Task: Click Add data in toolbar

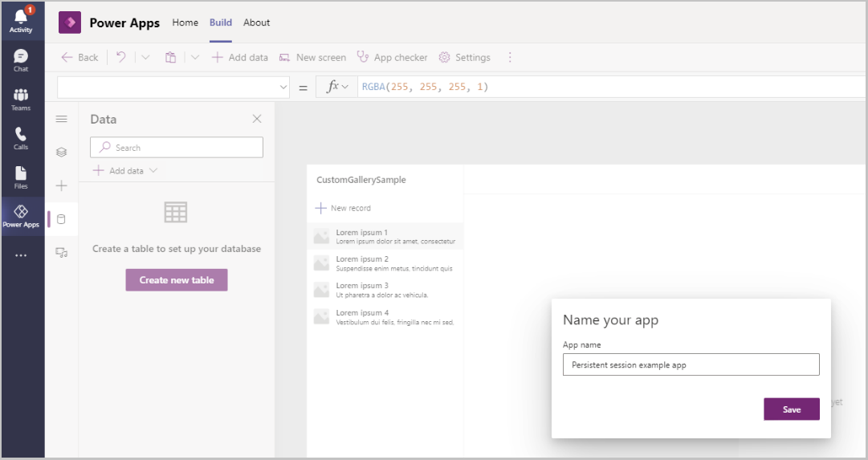Action: click(240, 58)
